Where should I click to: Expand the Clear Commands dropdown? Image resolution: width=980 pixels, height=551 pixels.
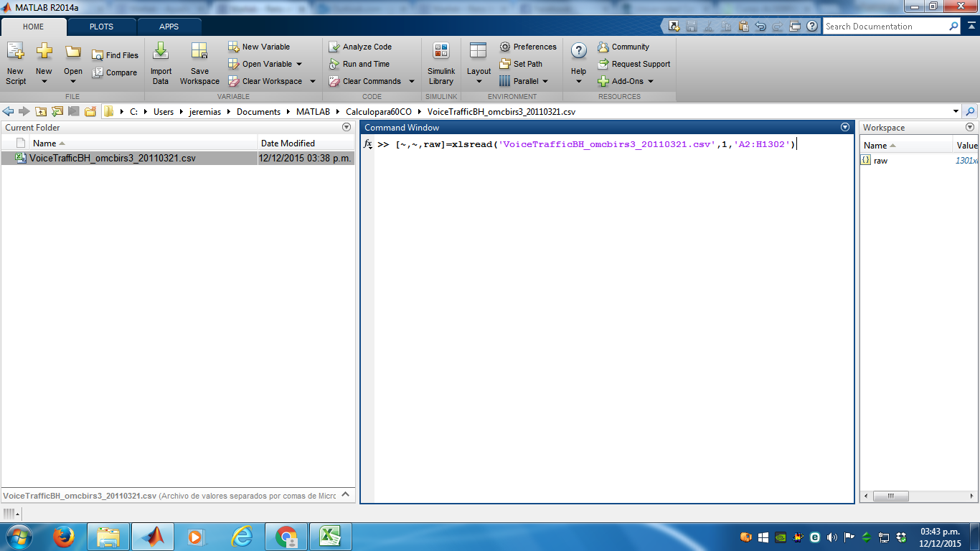[x=412, y=81]
